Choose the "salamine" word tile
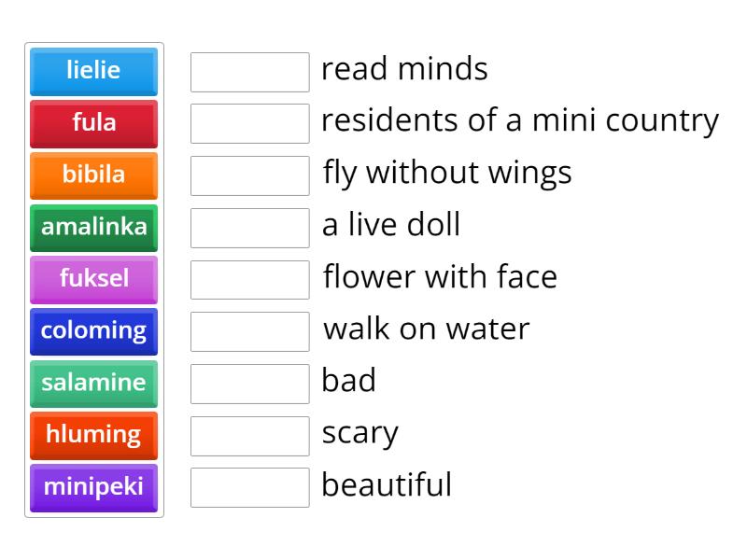This screenshot has height=560, width=747. 93,384
